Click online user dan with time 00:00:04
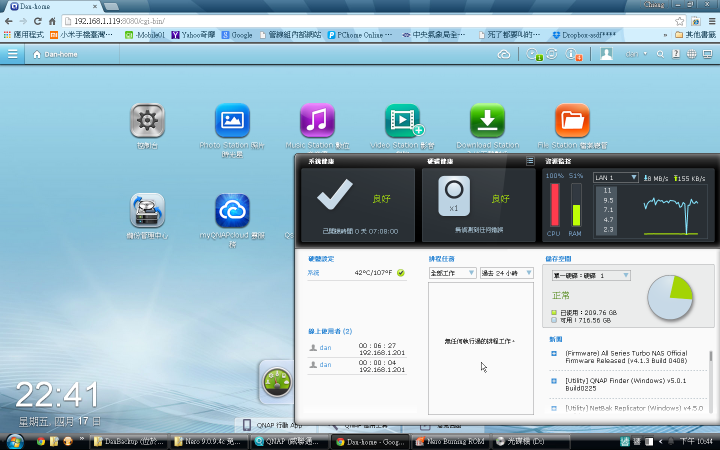Image resolution: width=720 pixels, height=450 pixels. [357, 366]
